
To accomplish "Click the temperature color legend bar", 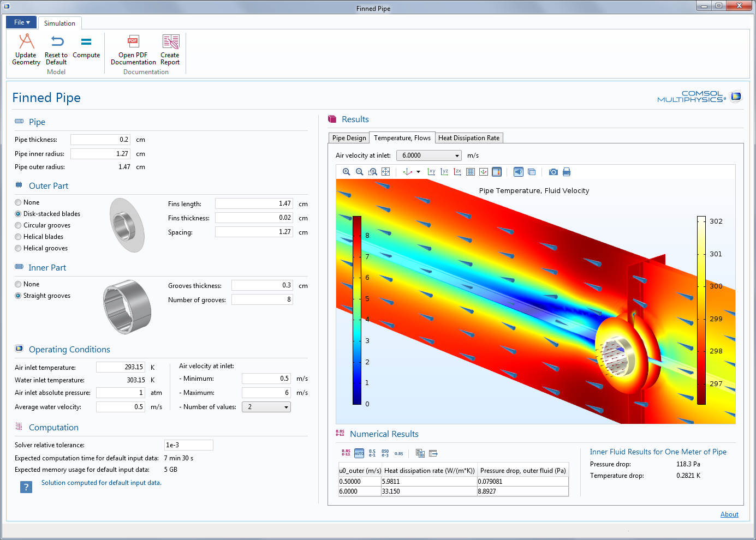I will coord(701,310).
